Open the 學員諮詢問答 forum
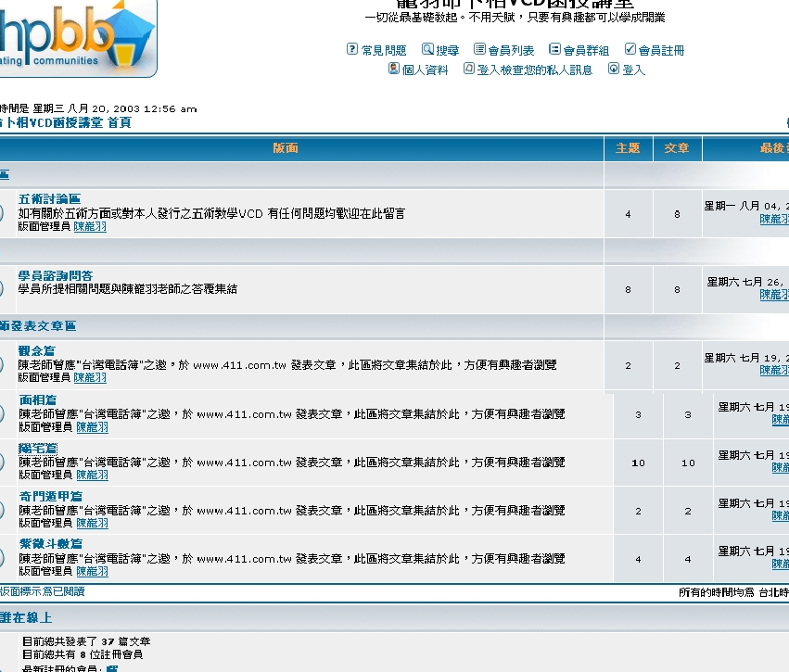 (x=56, y=275)
